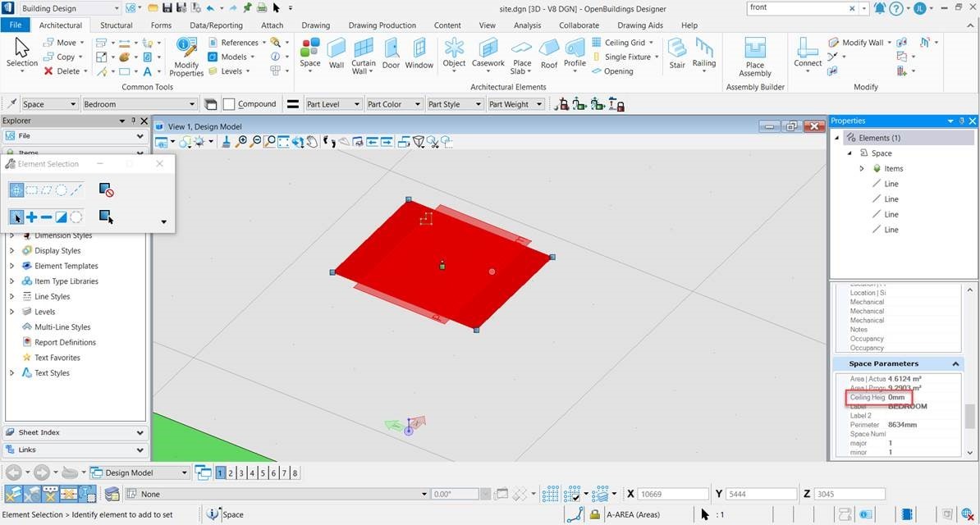Switch to the Collaborate ribbon tab
This screenshot has width=980, height=525.
579,25
